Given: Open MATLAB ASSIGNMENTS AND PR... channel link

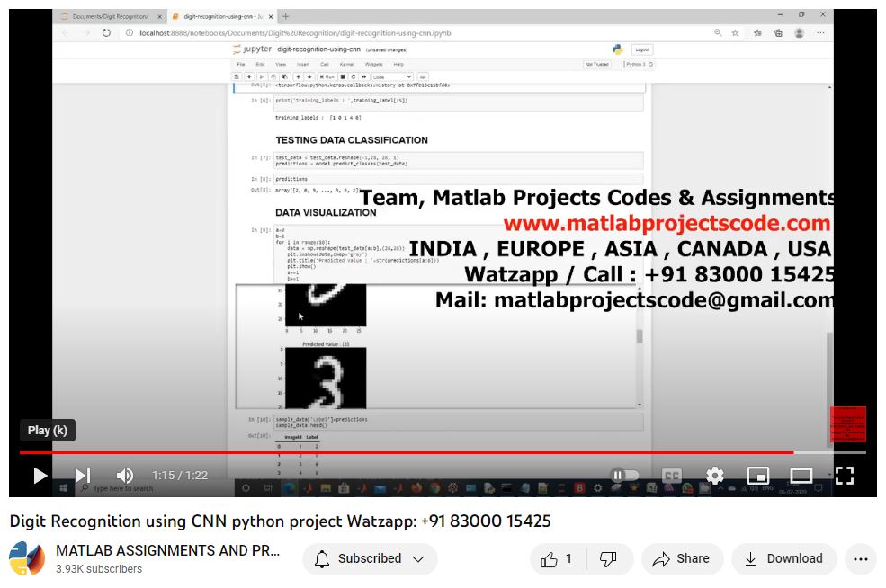Looking at the screenshot, I should (x=167, y=550).
